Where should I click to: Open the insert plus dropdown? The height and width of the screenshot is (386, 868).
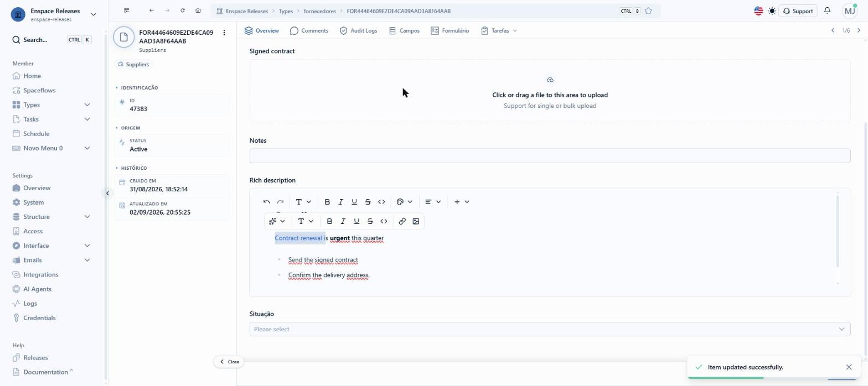coord(462,202)
